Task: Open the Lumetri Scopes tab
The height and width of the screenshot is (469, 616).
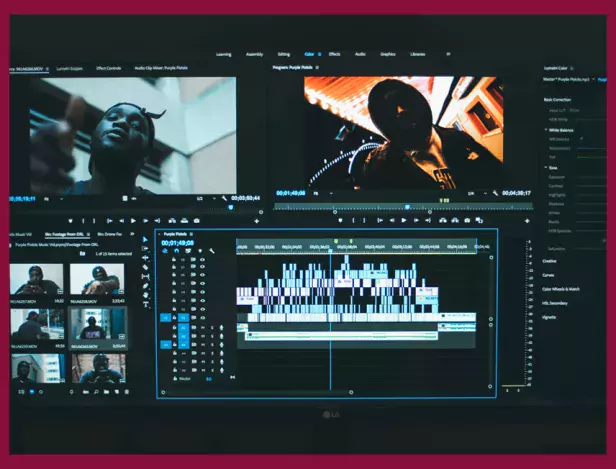Action: pyautogui.click(x=70, y=68)
